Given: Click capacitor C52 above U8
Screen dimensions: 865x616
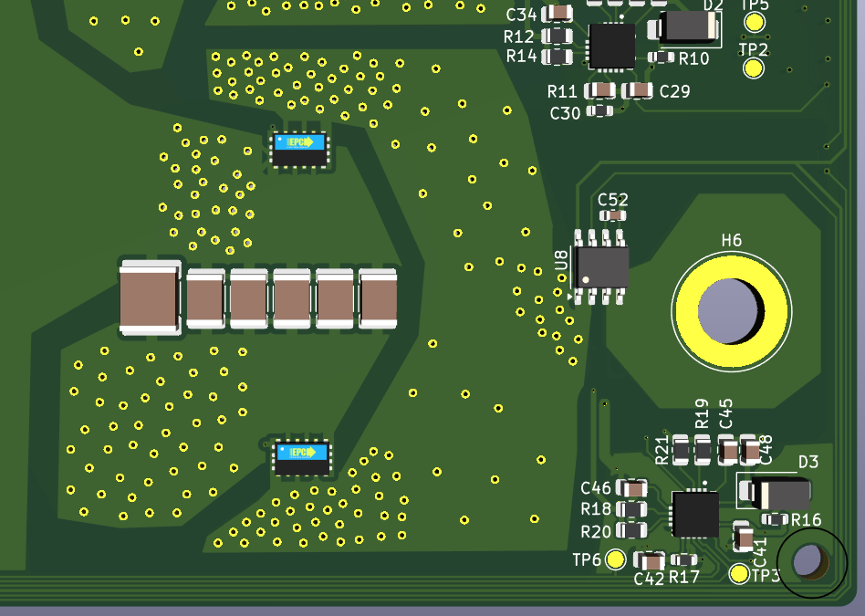Looking at the screenshot, I should click(614, 215).
